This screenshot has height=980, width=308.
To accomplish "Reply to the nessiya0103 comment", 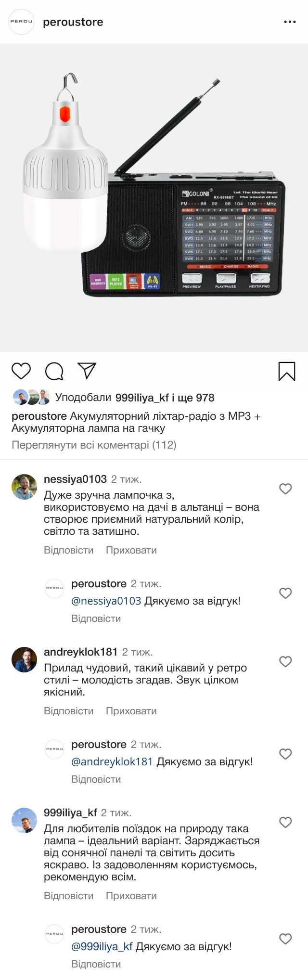I will (68, 550).
